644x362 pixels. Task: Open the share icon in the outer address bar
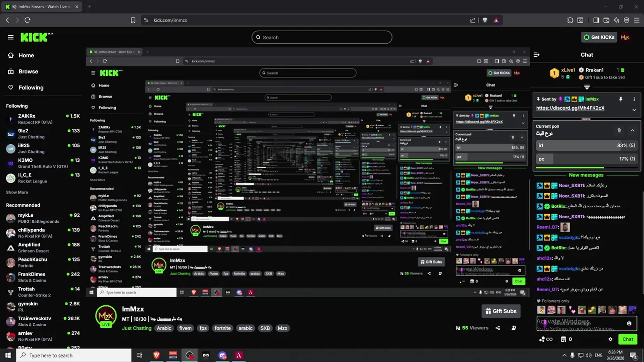pyautogui.click(x=473, y=20)
